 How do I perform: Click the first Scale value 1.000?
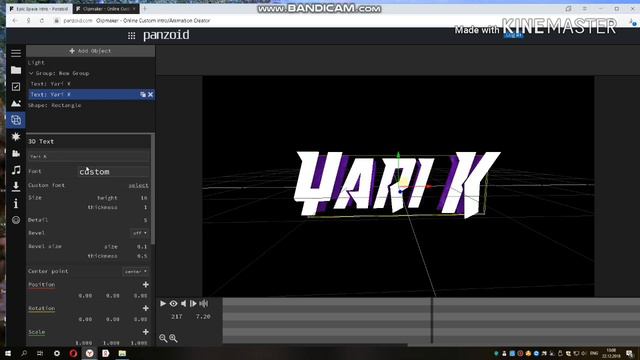pos(84,343)
